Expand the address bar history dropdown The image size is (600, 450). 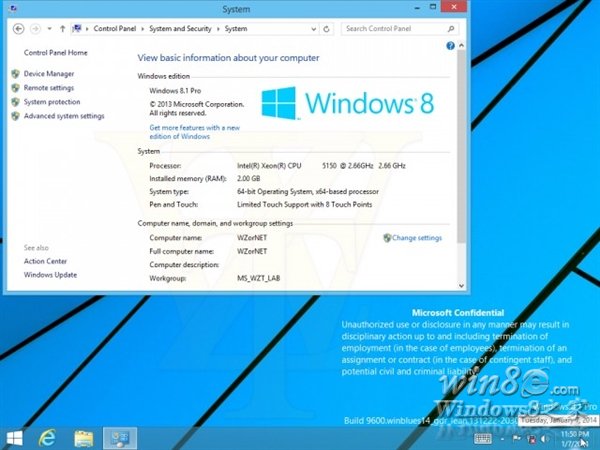[x=313, y=29]
